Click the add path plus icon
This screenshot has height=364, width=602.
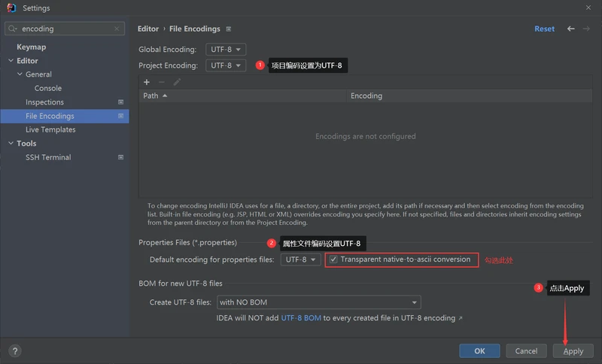(x=147, y=82)
